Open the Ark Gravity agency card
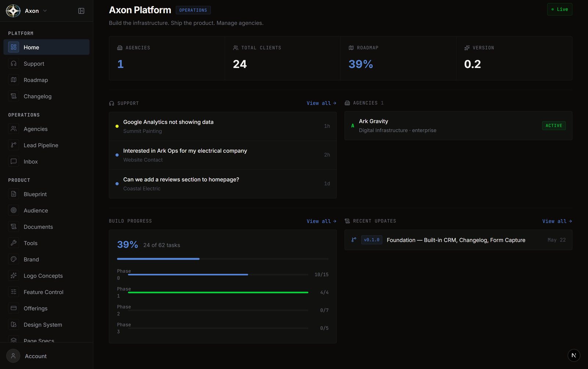This screenshot has width=588, height=369. click(458, 126)
